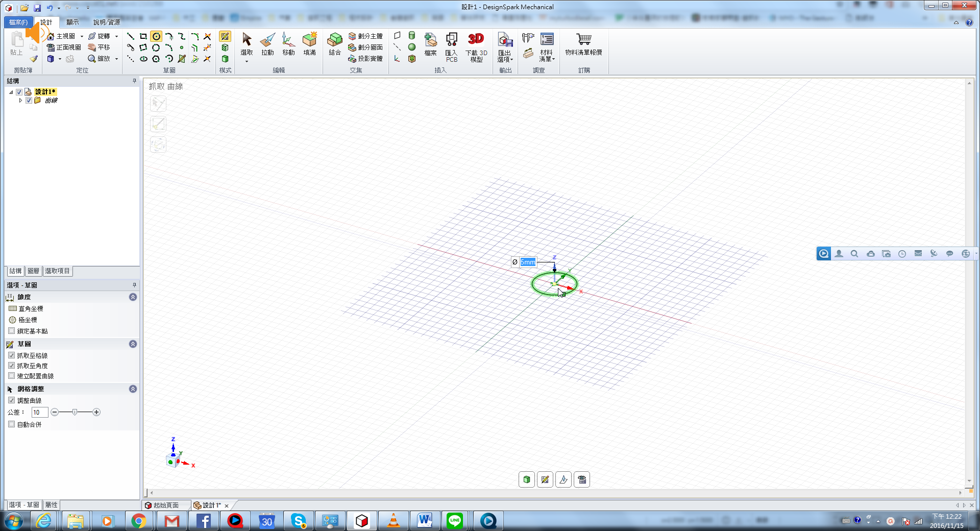This screenshot has height=531, width=980.
Task: Open the 檔案(F) menu
Action: click(x=18, y=22)
